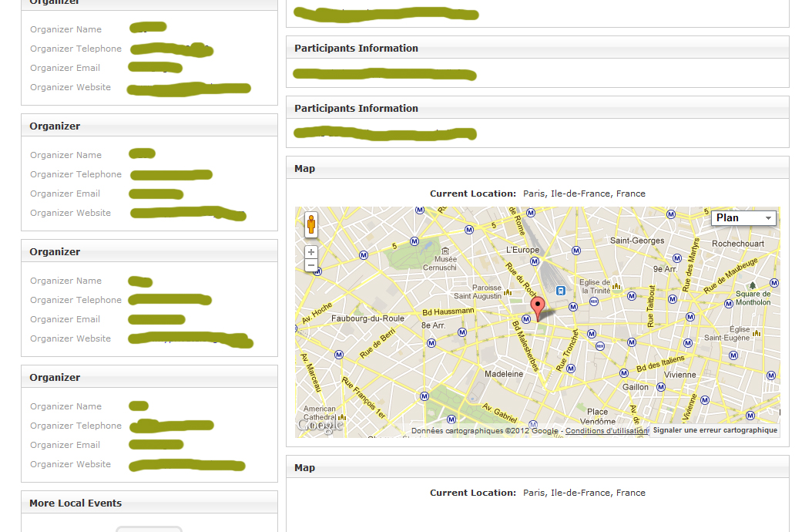
Task: Click the Église de la Trinité church icon
Action: (x=616, y=286)
